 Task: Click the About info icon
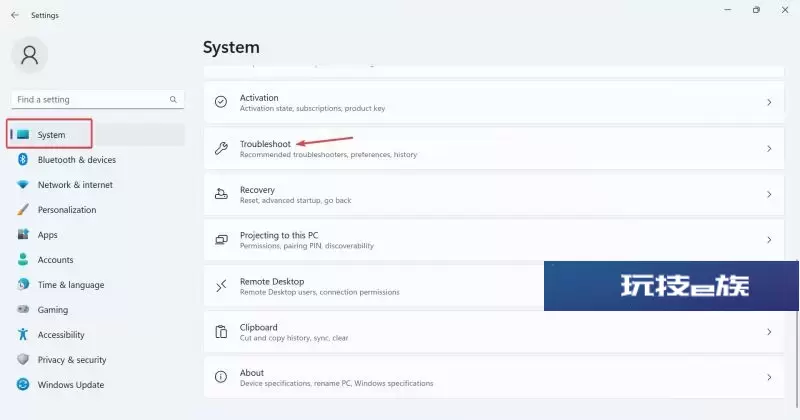[x=221, y=377]
